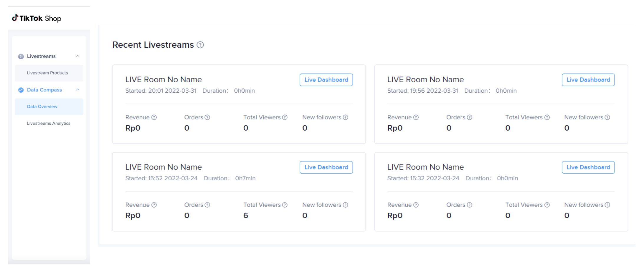The height and width of the screenshot is (270, 644).
Task: Click Orders help icon for 15:52 livestream
Action: pos(207,205)
